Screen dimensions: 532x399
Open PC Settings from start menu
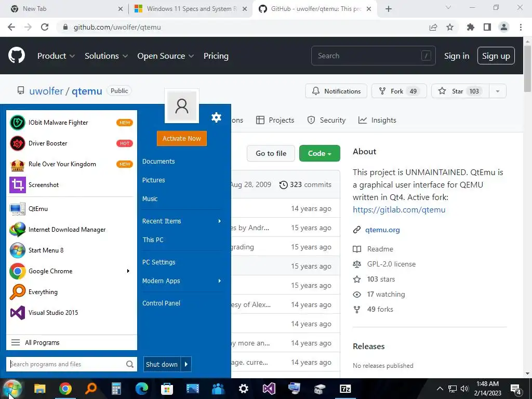click(x=159, y=262)
